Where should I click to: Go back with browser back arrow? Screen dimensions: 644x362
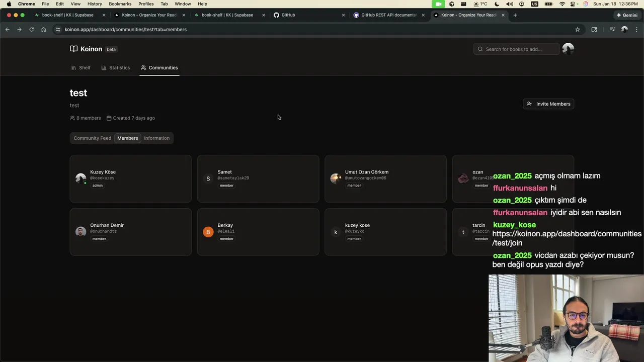(x=7, y=30)
